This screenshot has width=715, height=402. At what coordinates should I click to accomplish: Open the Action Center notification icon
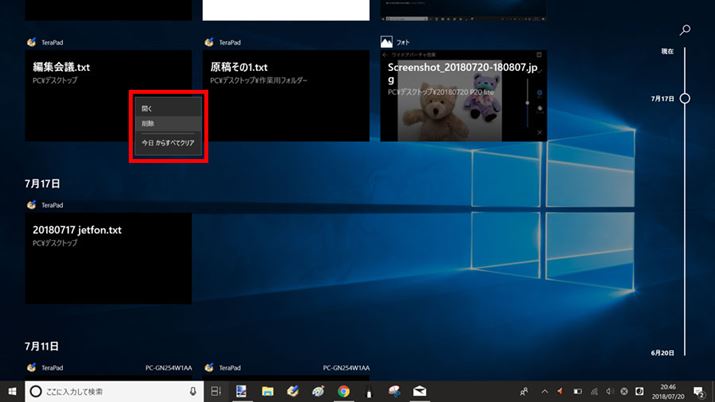coord(700,391)
